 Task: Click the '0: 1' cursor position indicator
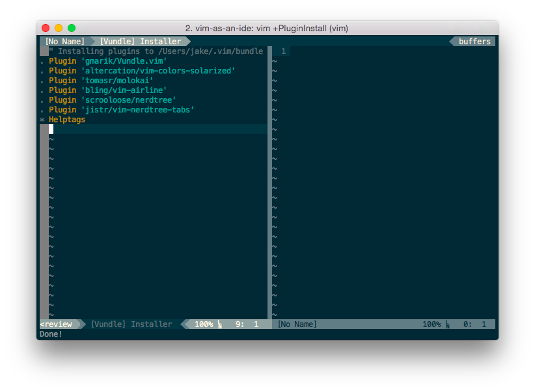pos(474,324)
